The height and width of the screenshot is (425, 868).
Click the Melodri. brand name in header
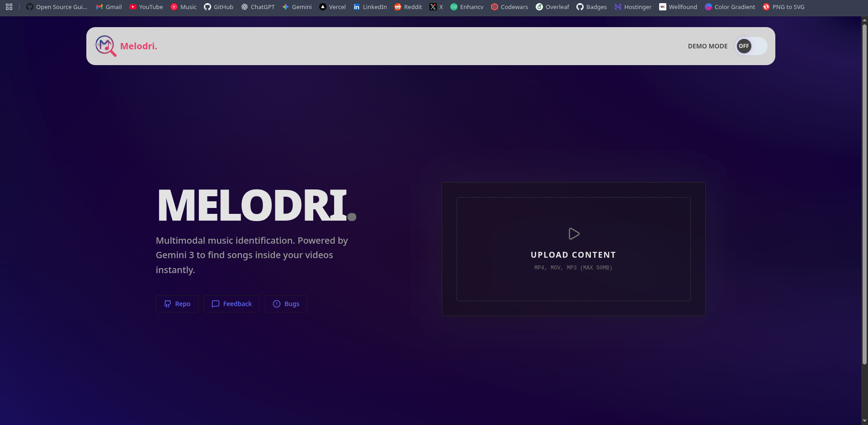coord(139,46)
